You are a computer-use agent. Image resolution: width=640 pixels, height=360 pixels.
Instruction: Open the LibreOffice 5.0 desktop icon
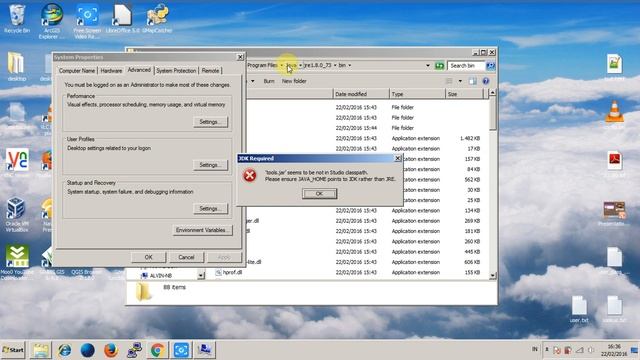tap(122, 18)
